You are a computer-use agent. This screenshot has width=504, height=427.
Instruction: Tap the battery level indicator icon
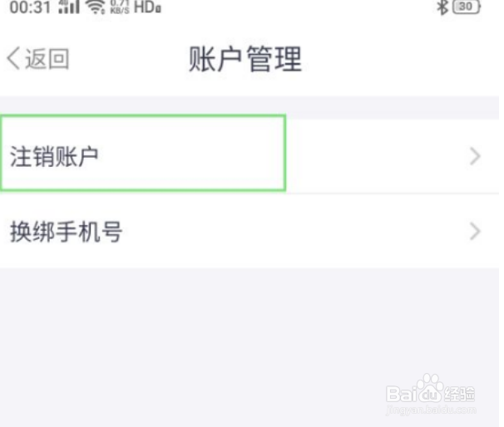click(467, 7)
